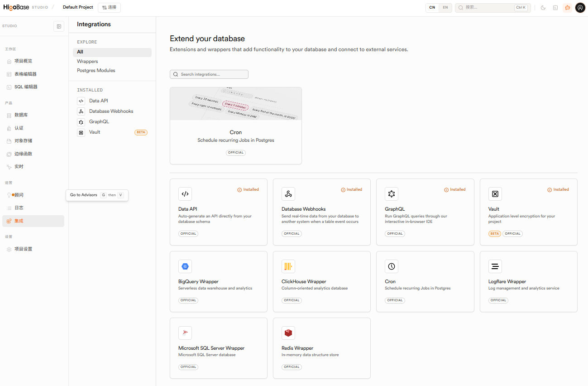Click the webhook icon on Database Webhooks card
The height and width of the screenshot is (386, 588).
coord(288,194)
